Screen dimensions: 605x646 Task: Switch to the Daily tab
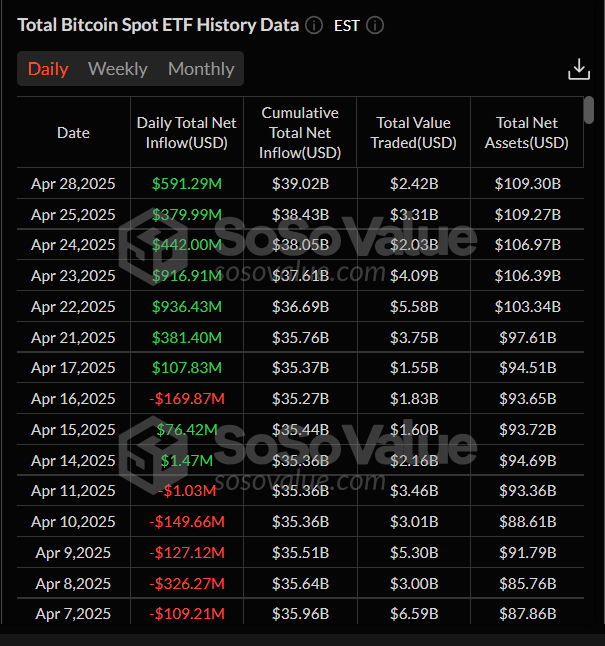click(x=48, y=69)
